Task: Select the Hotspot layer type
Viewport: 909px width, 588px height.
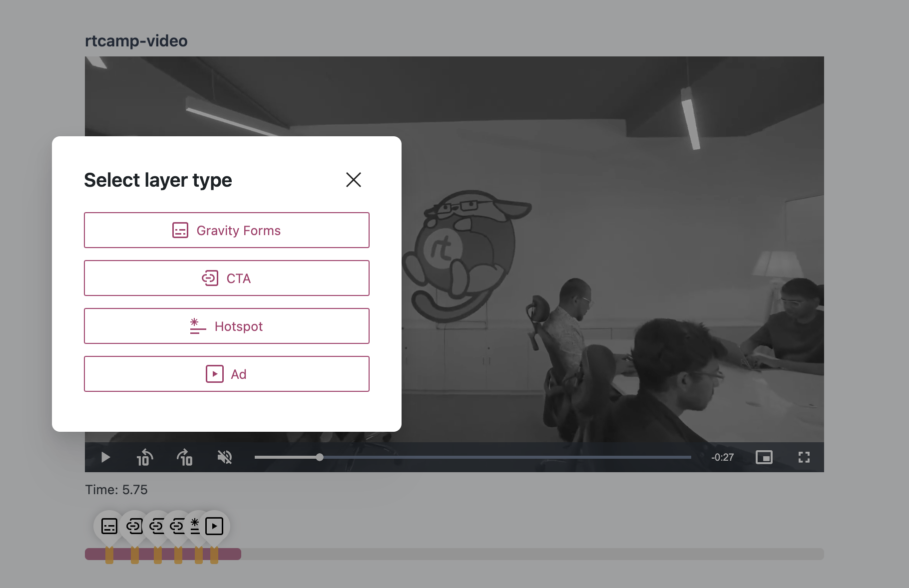Action: click(x=227, y=326)
